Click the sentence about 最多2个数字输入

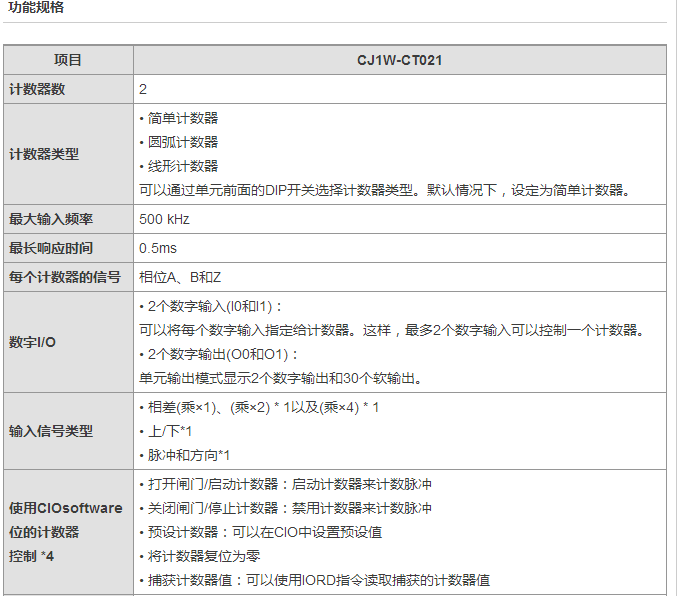coord(392,331)
